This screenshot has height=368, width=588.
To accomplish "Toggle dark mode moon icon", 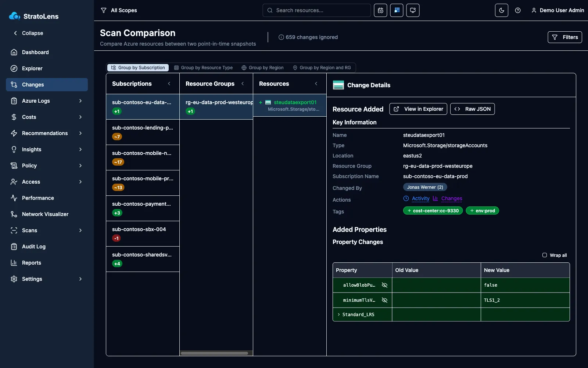I will (501, 10).
